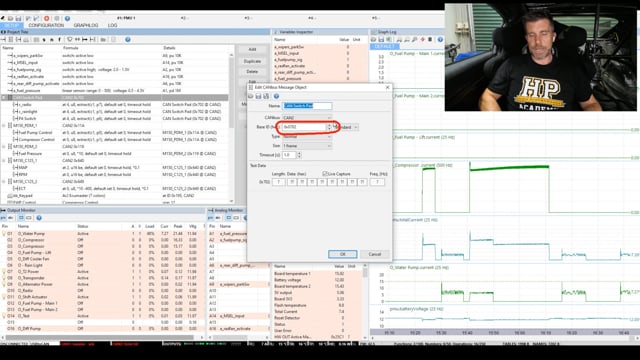Click the pin view icon in the Analog Monitor toolbar
This screenshot has height=360, width=640.
[211, 218]
